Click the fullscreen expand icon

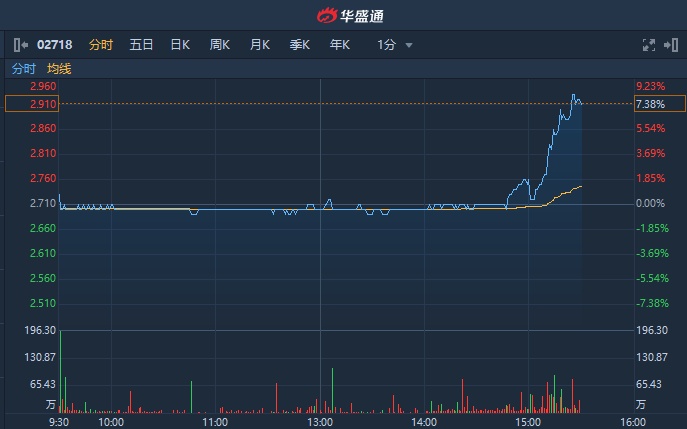(x=648, y=45)
